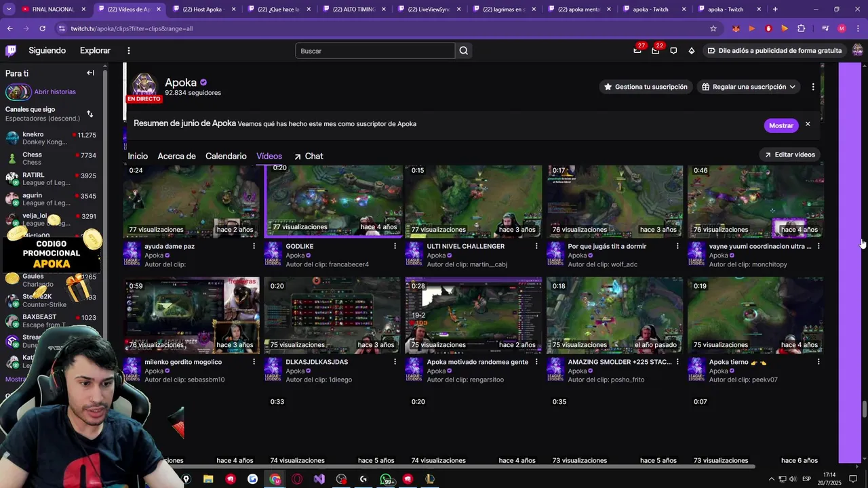The image size is (868, 488).
Task: Open options for DLKASJDLKASJDAS clip
Action: point(395,362)
